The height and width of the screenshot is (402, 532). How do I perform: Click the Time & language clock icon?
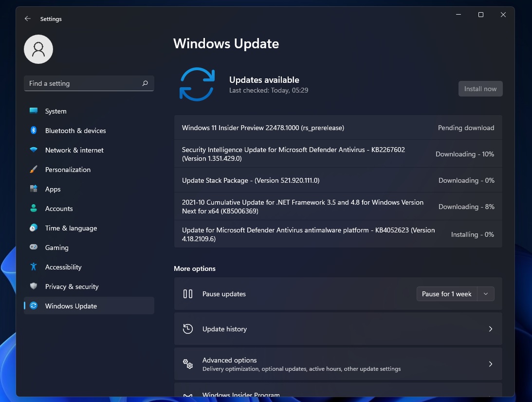pyautogui.click(x=34, y=228)
